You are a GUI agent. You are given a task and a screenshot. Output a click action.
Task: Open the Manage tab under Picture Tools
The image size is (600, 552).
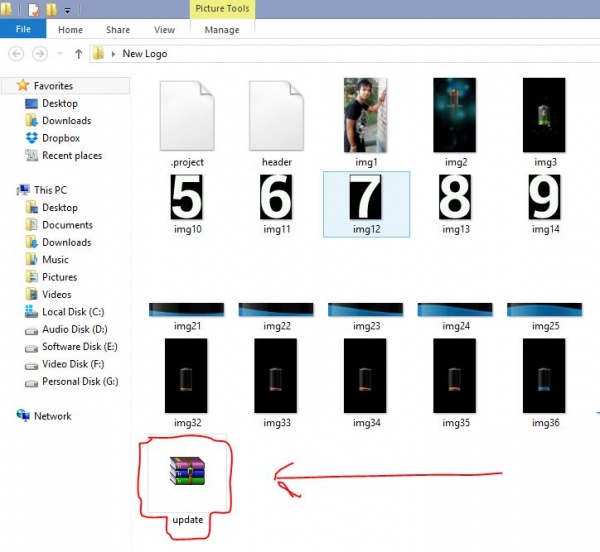[x=222, y=30]
